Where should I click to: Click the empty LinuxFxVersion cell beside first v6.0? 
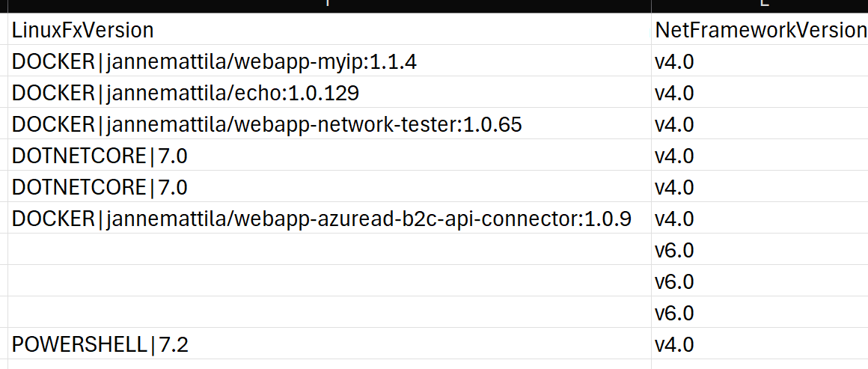point(329,250)
